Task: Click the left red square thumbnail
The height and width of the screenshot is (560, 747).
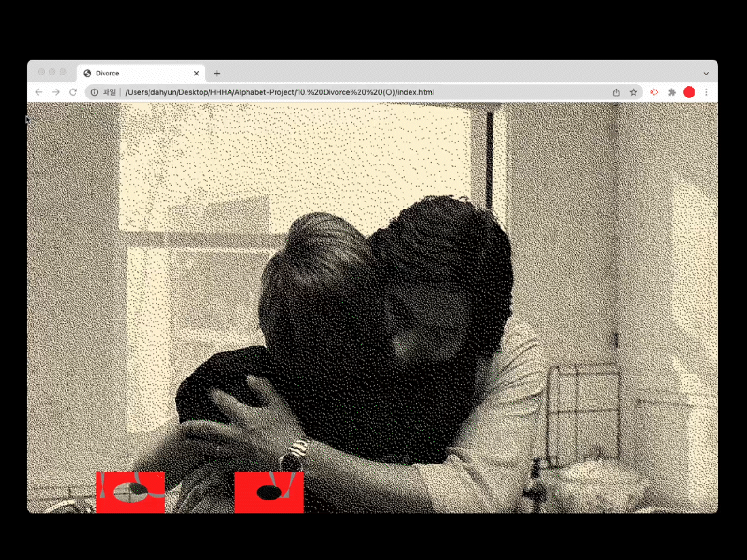Action: point(130,492)
